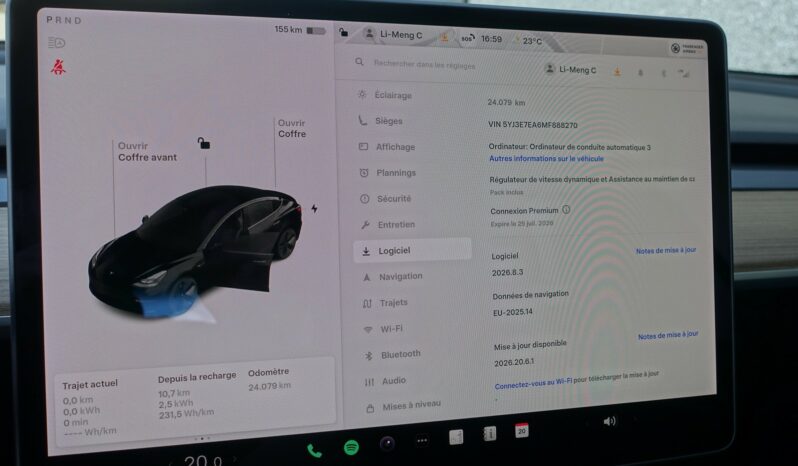Tap the 16:59 clock
Screen dimensions: 798x466
click(x=491, y=39)
